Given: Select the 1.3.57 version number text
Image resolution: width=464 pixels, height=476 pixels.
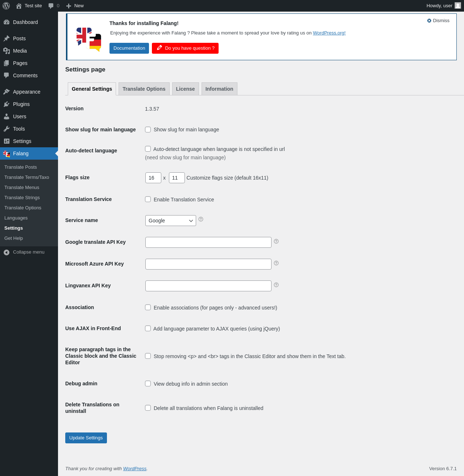Looking at the screenshot, I should pyautogui.click(x=152, y=109).
